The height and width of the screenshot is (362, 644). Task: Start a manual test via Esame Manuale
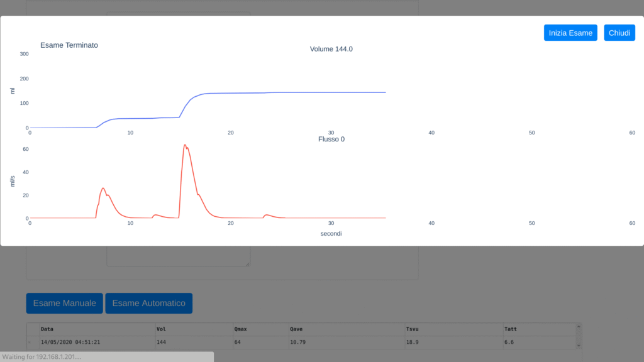point(64,303)
